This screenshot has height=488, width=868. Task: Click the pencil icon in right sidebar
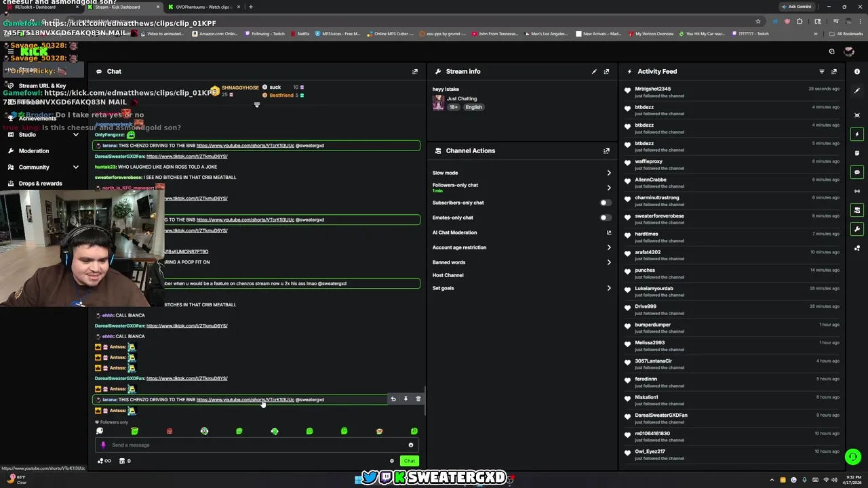(857, 90)
